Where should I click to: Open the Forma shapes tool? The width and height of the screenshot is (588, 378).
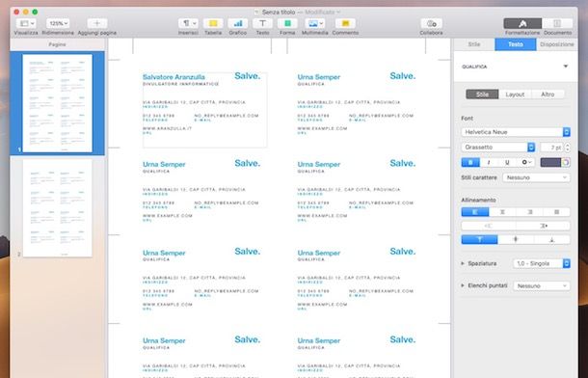pyautogui.click(x=287, y=23)
